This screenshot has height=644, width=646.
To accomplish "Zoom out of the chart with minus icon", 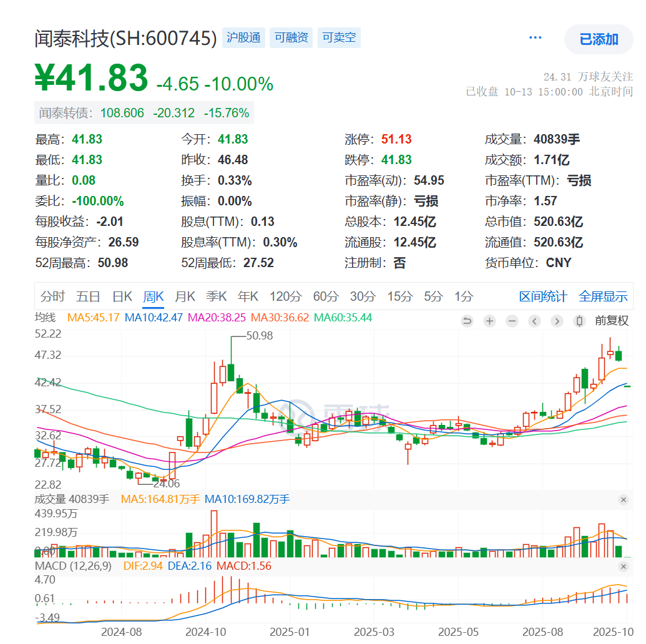I will pyautogui.click(x=511, y=321).
